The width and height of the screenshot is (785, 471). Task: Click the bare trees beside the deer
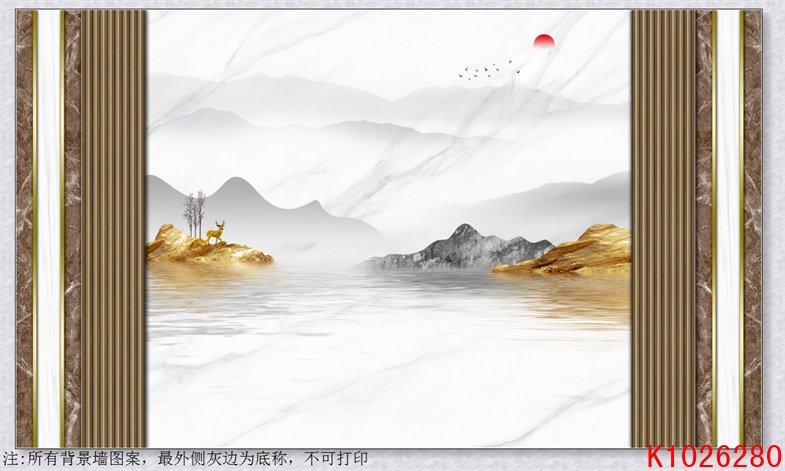(194, 214)
